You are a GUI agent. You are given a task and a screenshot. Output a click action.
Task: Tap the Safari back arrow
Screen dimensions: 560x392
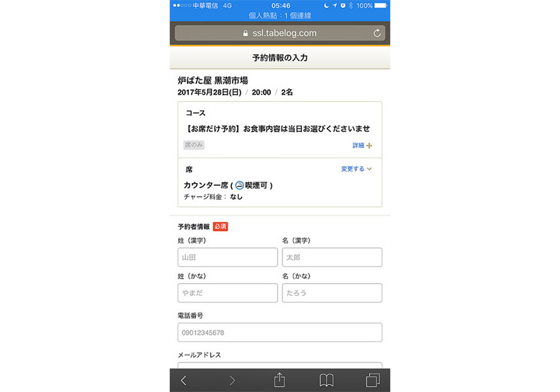coord(184,380)
